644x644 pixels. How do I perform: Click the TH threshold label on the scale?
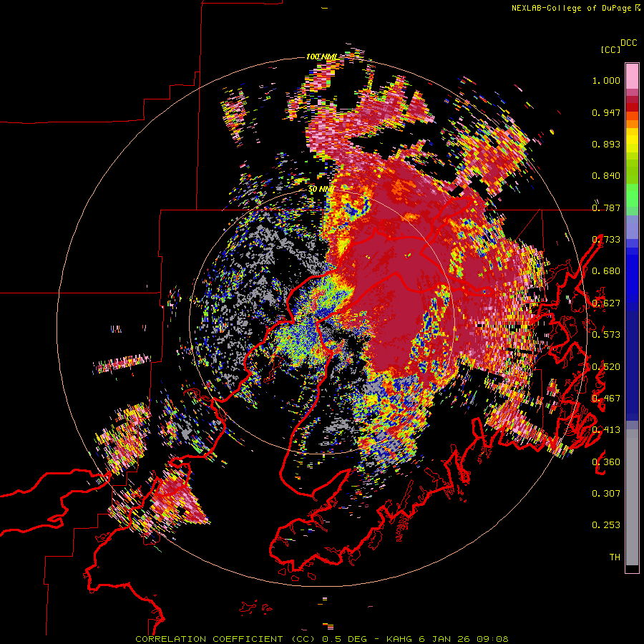[615, 557]
